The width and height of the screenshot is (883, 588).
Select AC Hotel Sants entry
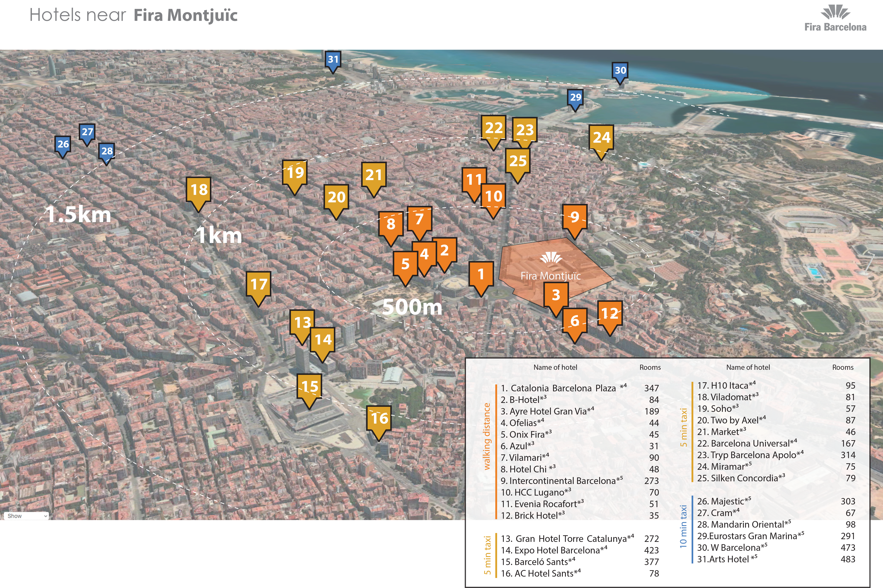[580, 573]
